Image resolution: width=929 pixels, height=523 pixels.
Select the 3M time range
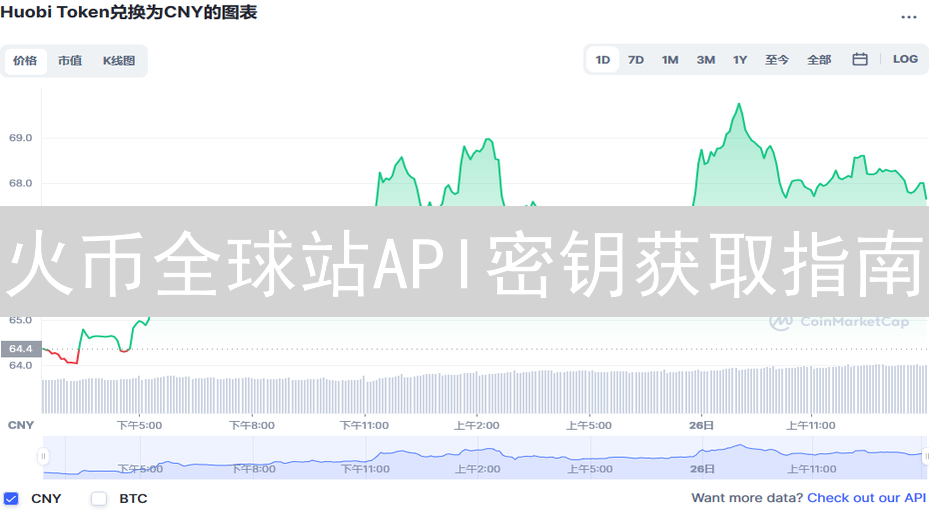point(706,60)
